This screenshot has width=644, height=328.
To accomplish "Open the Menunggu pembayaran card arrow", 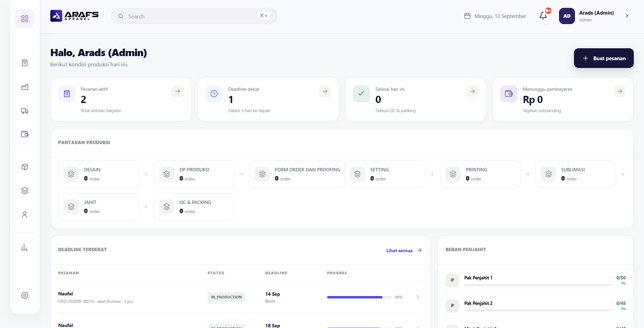I will [x=620, y=91].
